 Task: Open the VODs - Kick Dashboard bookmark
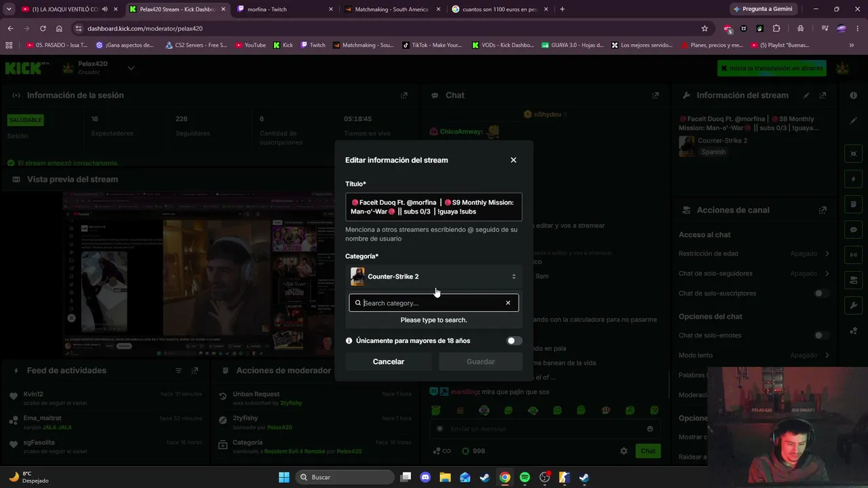502,45
